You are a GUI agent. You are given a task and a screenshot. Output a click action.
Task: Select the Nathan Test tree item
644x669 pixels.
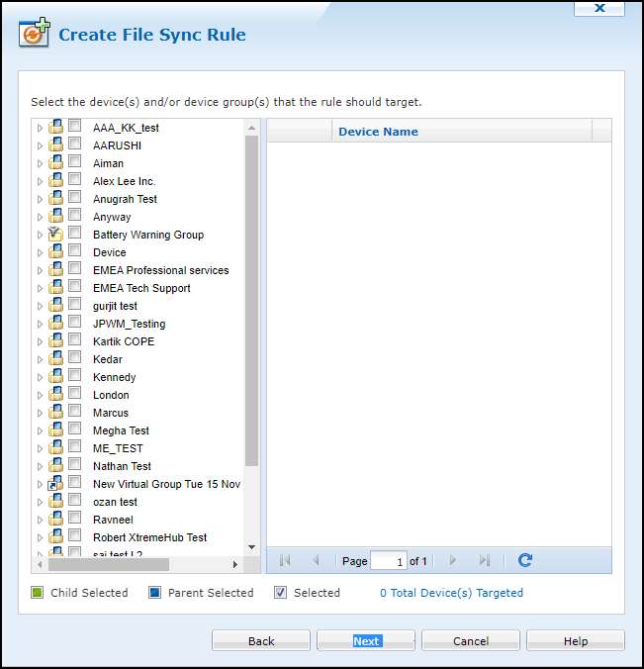click(122, 466)
